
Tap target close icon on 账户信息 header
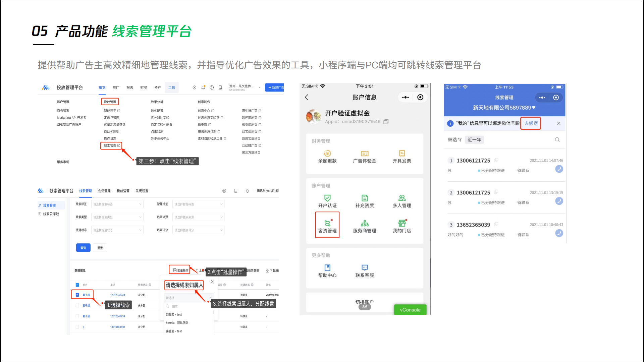(x=420, y=97)
